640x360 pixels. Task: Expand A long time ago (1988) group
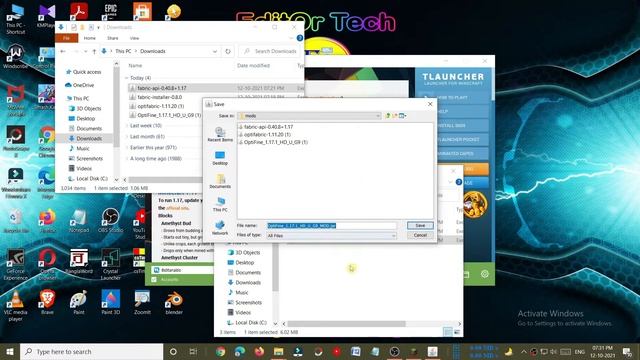click(x=127, y=158)
